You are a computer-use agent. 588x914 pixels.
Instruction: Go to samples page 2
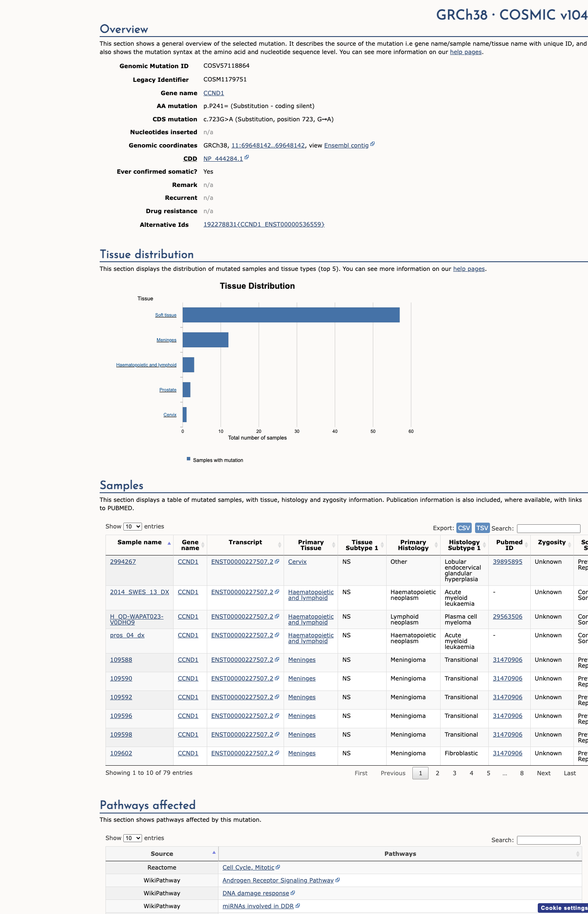pos(437,773)
